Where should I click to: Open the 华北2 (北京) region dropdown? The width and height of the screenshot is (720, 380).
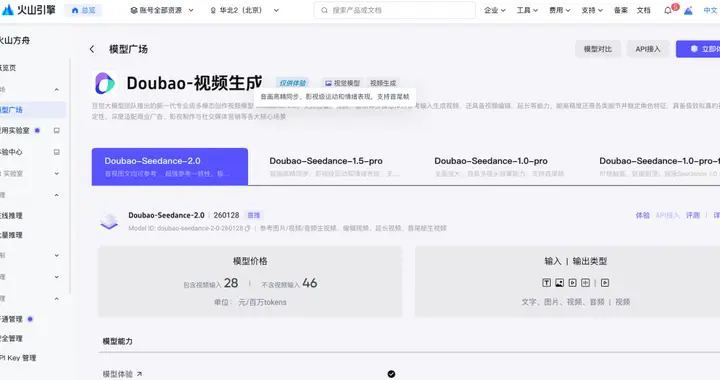pyautogui.click(x=244, y=10)
